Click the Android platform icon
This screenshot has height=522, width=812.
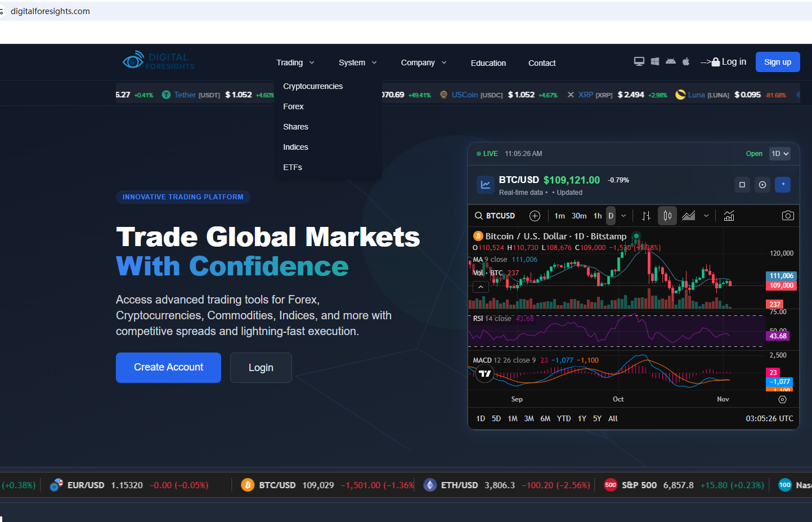[x=671, y=61]
